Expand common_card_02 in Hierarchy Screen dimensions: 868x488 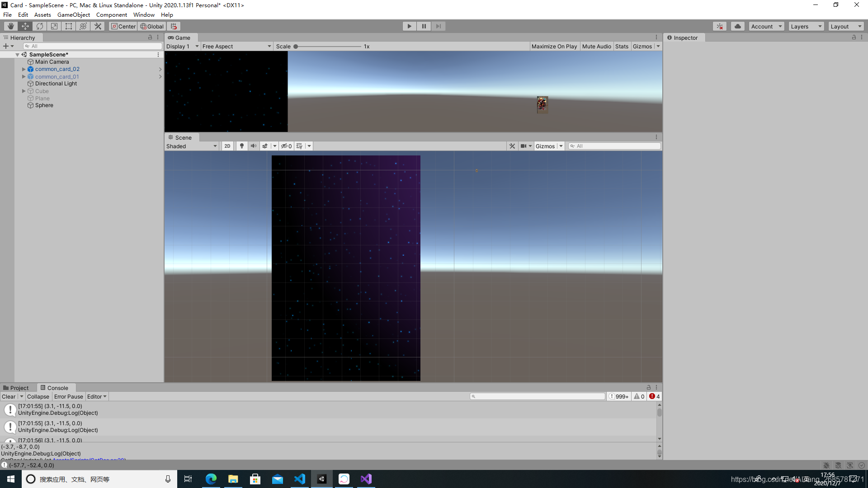[24, 69]
